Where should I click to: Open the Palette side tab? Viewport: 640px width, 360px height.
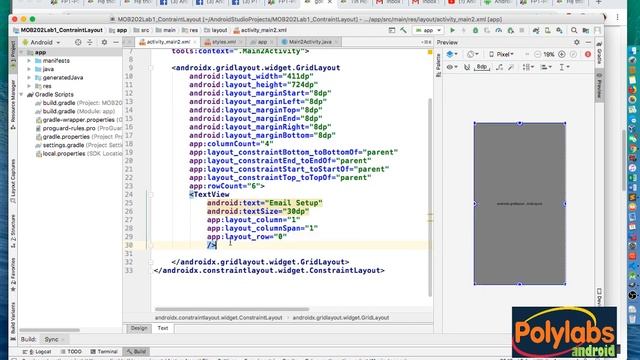point(438,64)
